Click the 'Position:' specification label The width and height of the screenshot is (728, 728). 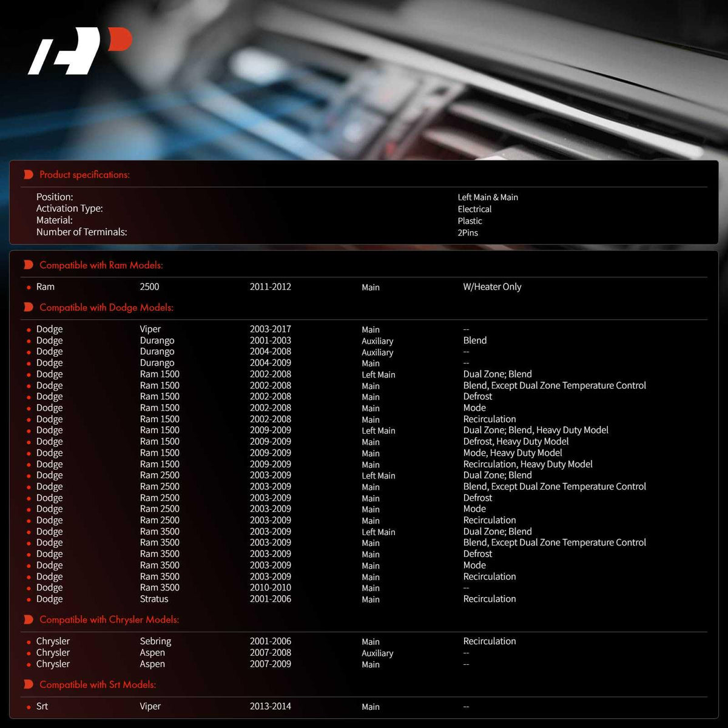click(x=55, y=197)
